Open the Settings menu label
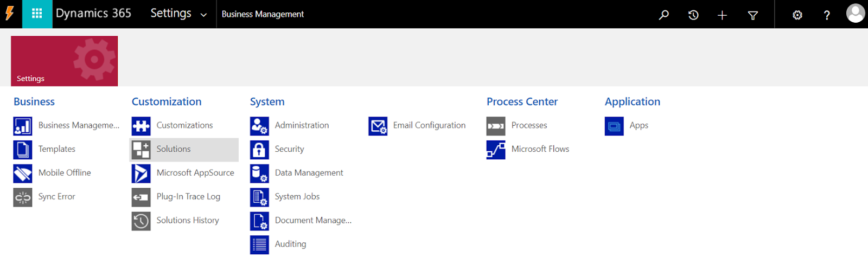868x257 pixels. tap(171, 13)
